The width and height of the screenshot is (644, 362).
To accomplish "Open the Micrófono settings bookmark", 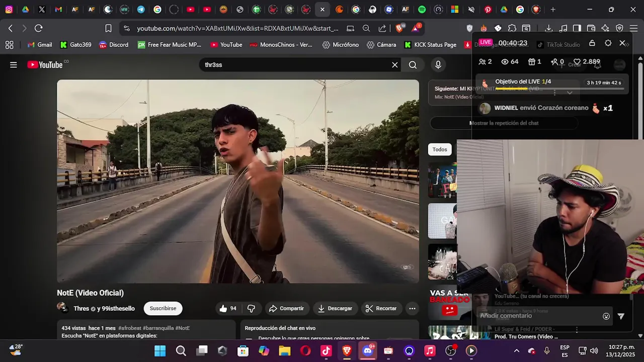I will [341, 45].
